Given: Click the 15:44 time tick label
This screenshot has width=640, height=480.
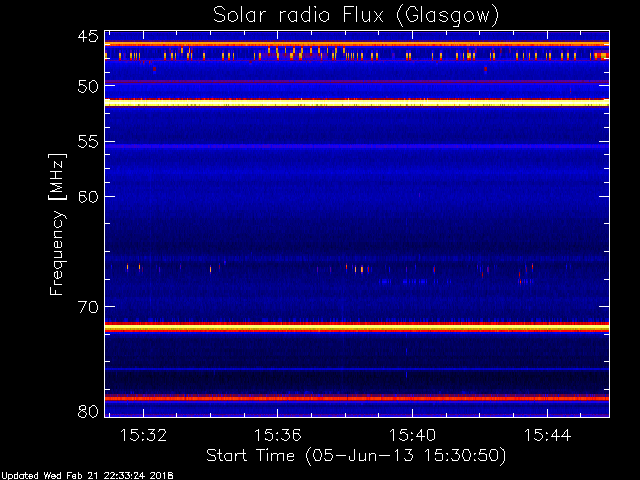Looking at the screenshot, I should click(547, 435).
